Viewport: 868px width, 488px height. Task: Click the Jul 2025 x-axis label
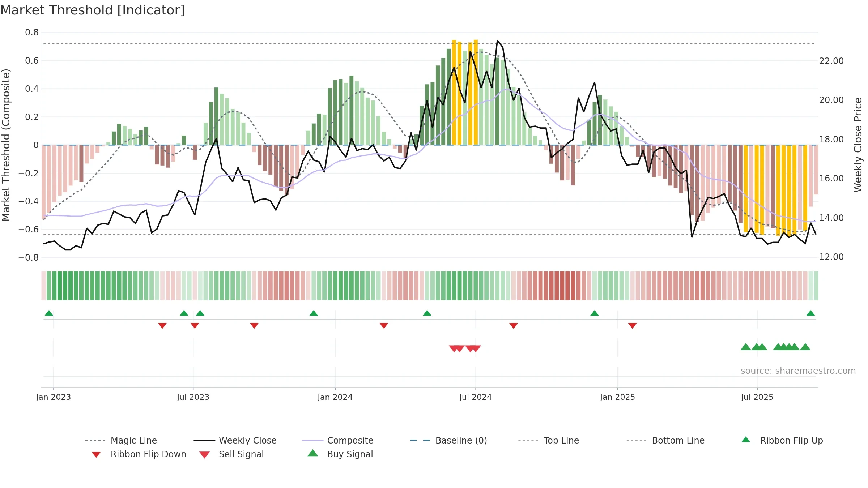(x=757, y=397)
